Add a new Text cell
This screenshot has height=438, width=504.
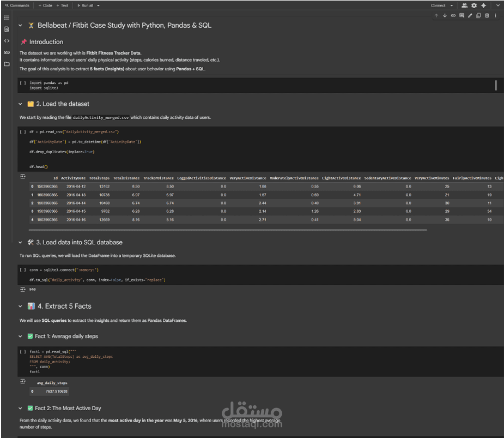62,5
